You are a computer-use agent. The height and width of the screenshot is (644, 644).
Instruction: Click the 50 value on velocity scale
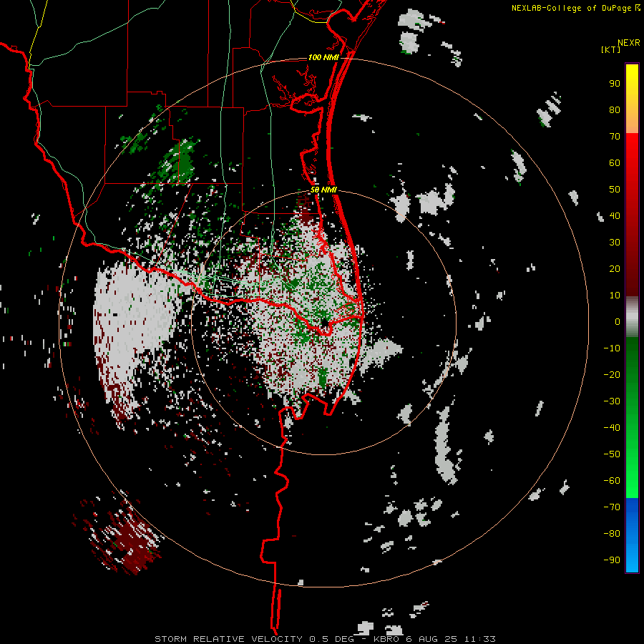[x=615, y=190]
